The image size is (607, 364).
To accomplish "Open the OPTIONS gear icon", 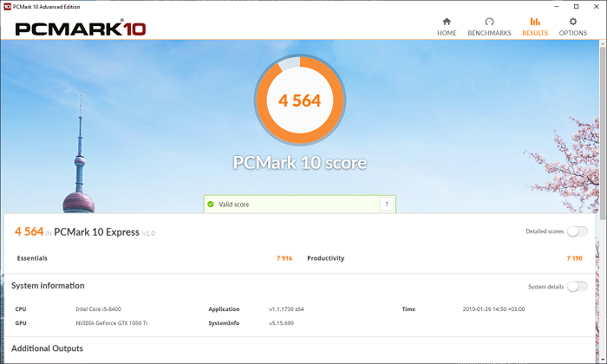I will click(572, 22).
